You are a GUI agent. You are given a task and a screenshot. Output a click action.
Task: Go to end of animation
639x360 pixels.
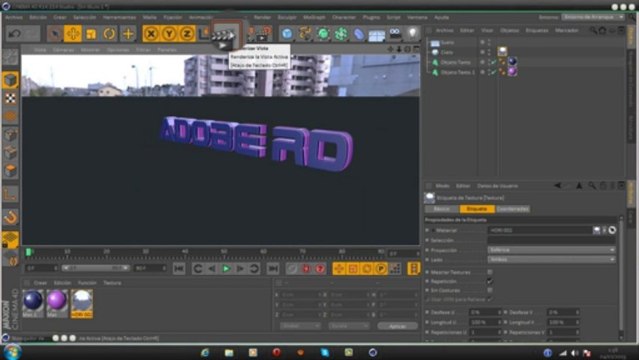pos(273,269)
